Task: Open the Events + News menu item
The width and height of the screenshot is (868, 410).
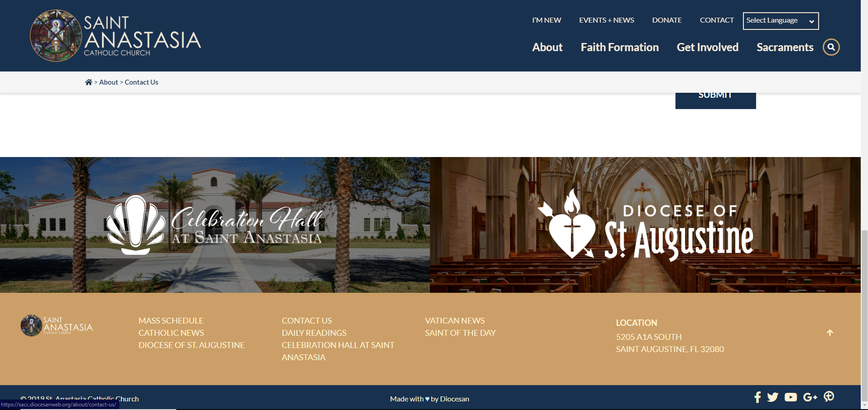Action: click(x=606, y=20)
